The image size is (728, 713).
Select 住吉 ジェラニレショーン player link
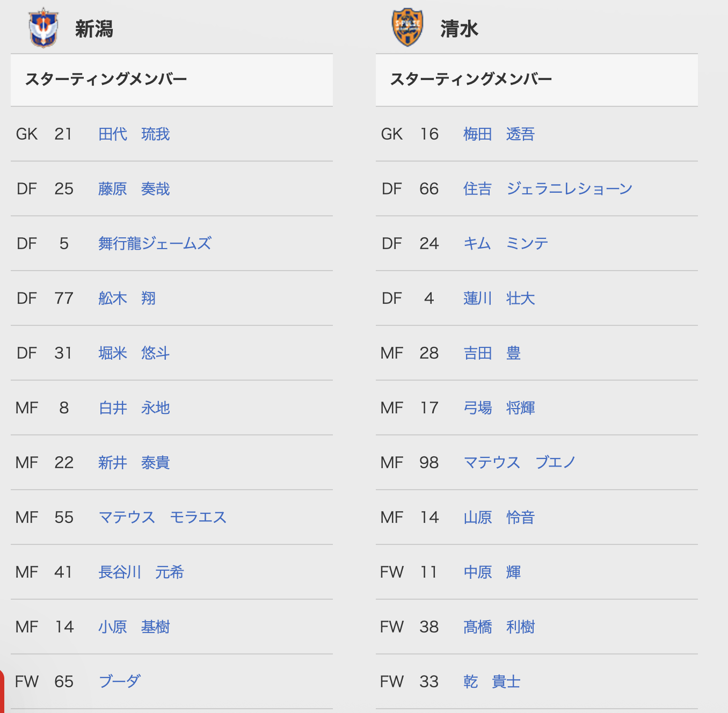click(x=548, y=189)
